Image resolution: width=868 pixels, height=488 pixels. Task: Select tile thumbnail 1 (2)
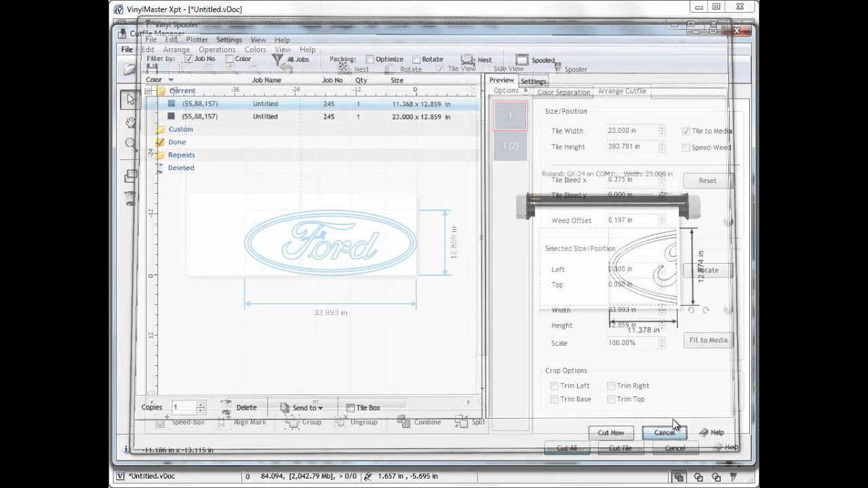[510, 146]
